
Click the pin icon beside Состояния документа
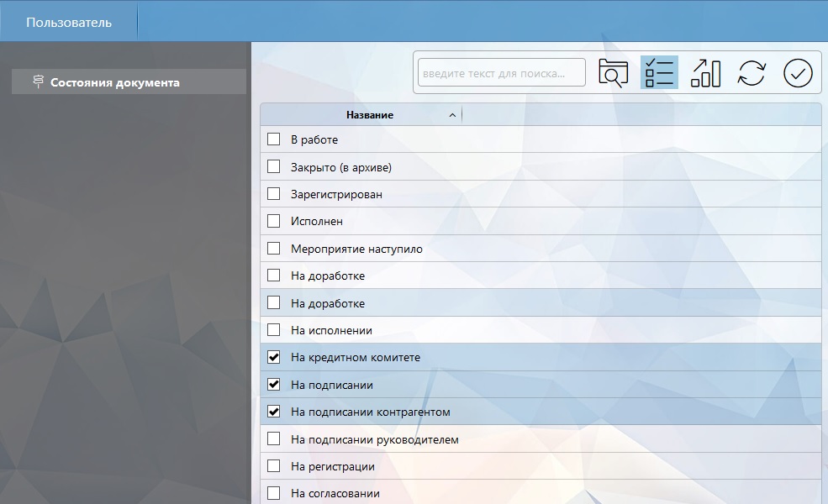[38, 82]
